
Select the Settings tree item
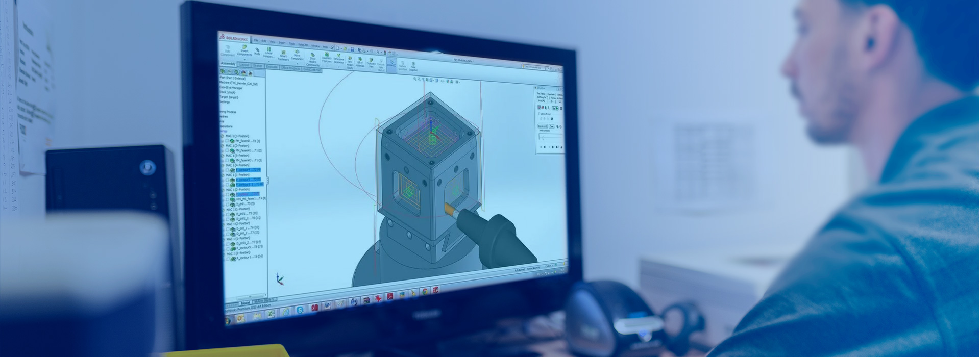coord(225,102)
